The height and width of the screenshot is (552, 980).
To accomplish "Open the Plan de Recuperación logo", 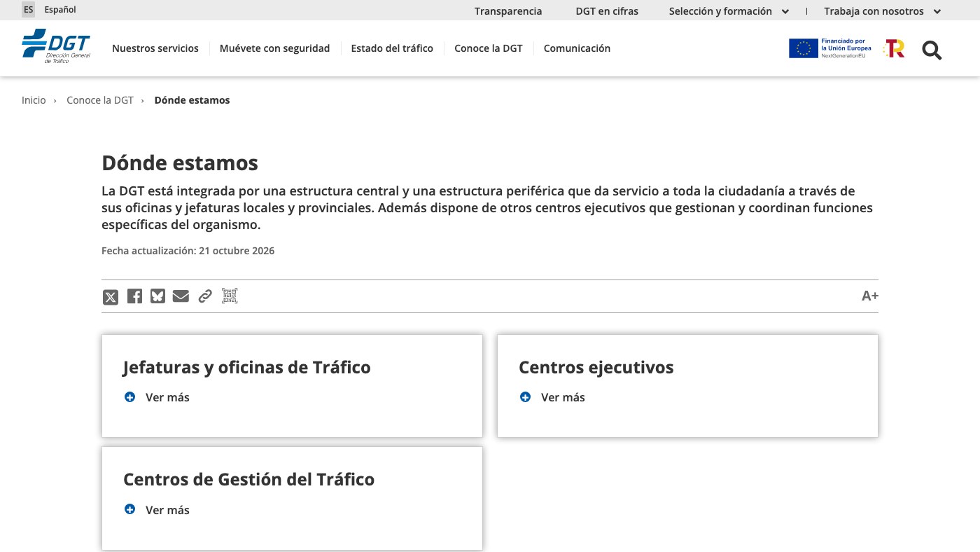I will (x=895, y=48).
